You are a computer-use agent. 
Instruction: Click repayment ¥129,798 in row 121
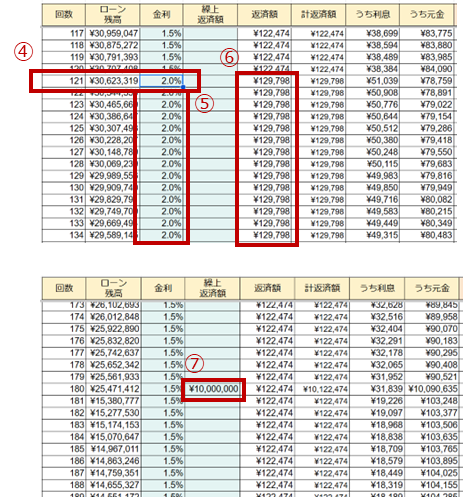point(264,81)
